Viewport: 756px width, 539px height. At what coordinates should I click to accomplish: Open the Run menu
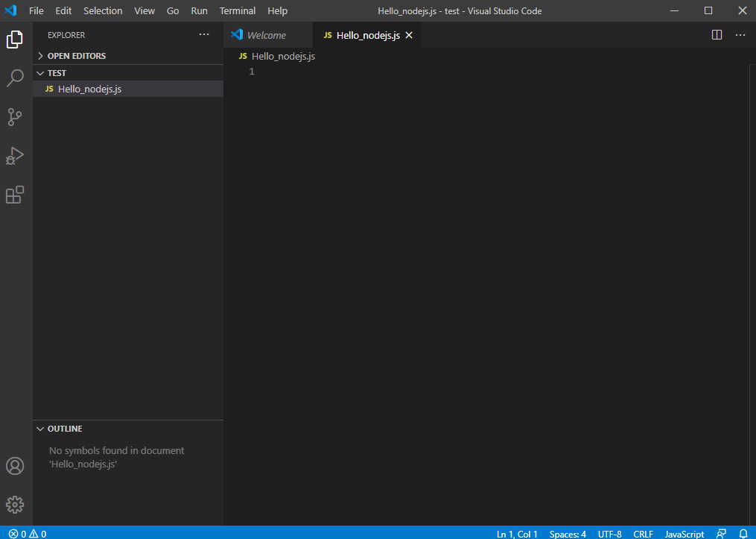tap(199, 10)
